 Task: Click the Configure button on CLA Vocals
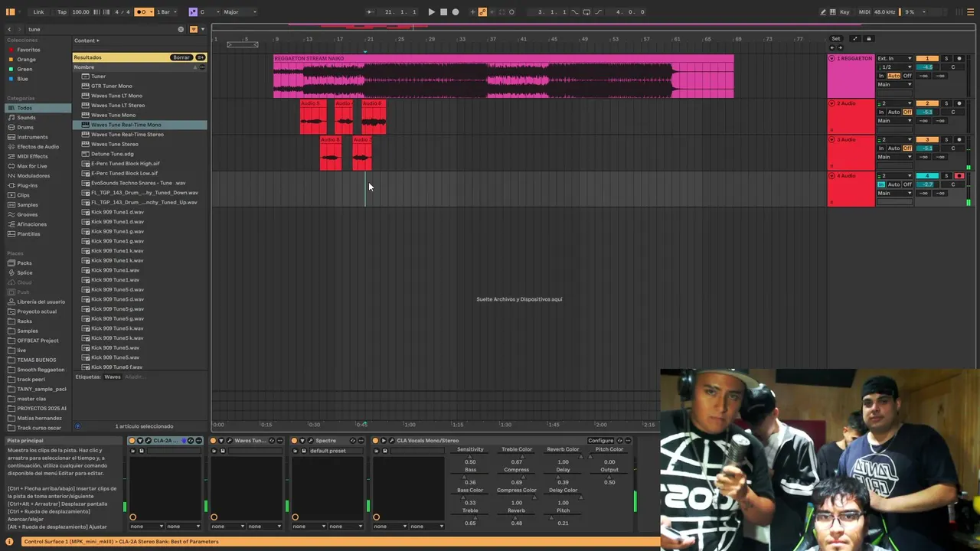tap(600, 441)
